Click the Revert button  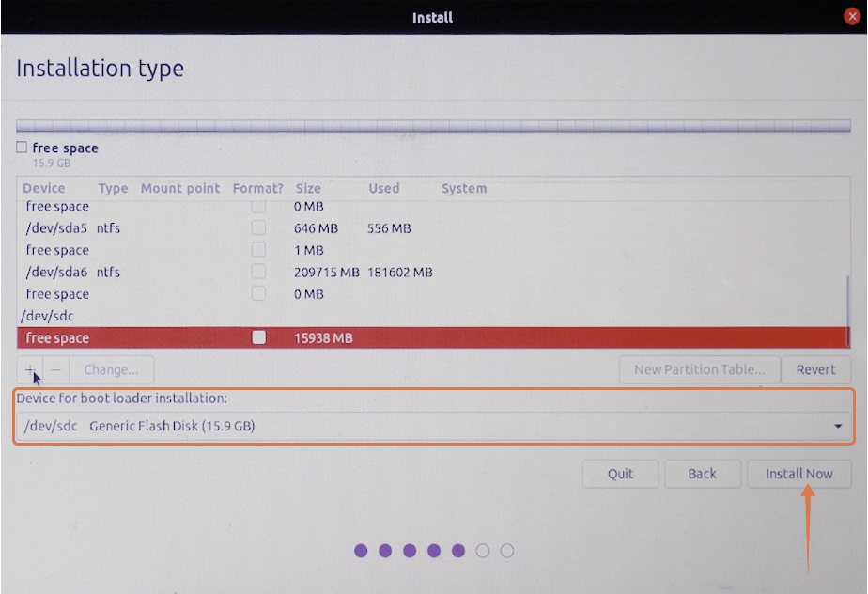[x=815, y=369]
